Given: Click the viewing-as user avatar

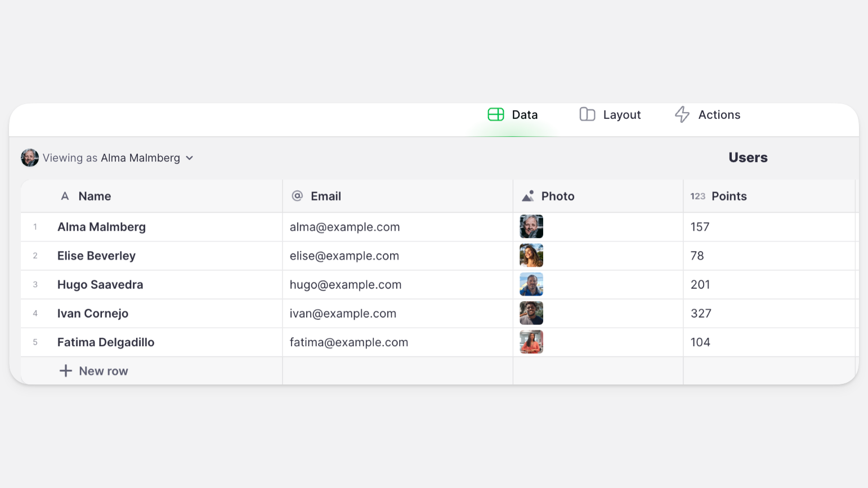Looking at the screenshot, I should (x=30, y=158).
